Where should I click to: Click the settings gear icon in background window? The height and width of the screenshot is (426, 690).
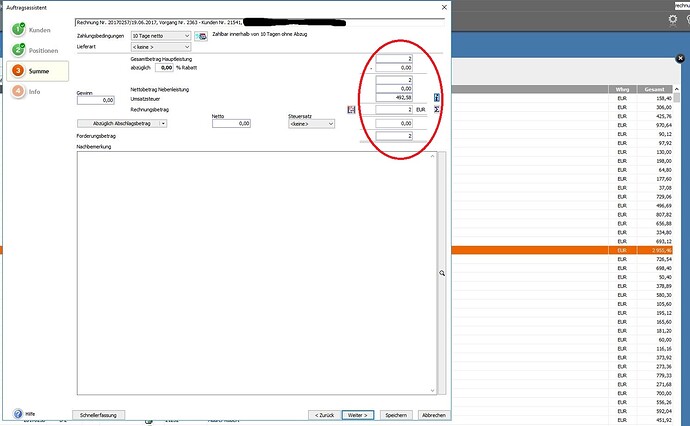673,19
